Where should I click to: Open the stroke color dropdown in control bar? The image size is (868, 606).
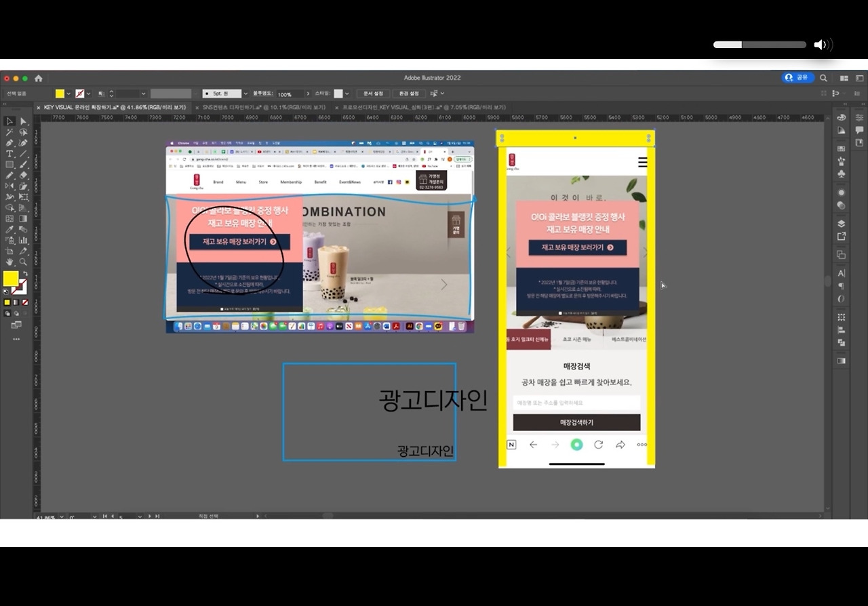(89, 94)
